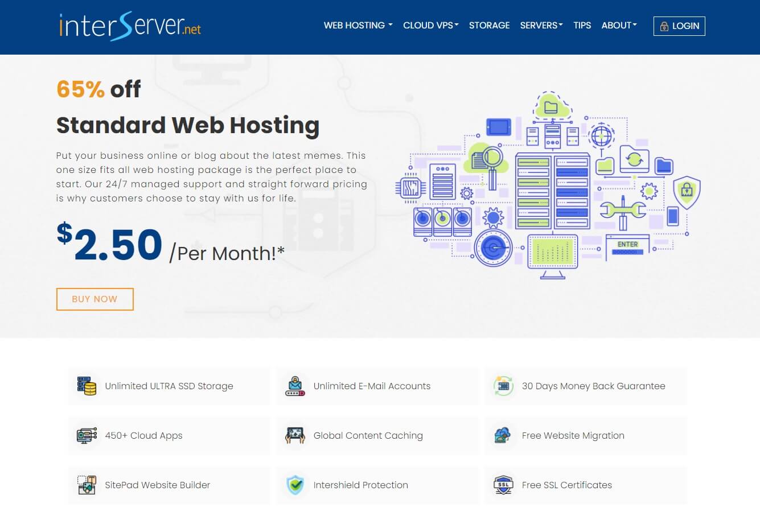Click the Standard Web Hosting heading

coord(188,125)
